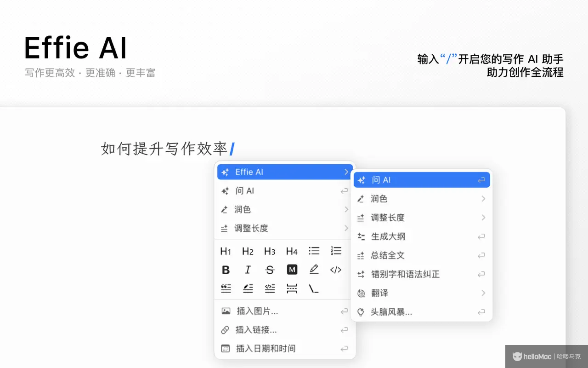Select 错别字和语法纠正 in the submenu
Viewport: 588px width, 368px height.
pos(422,274)
